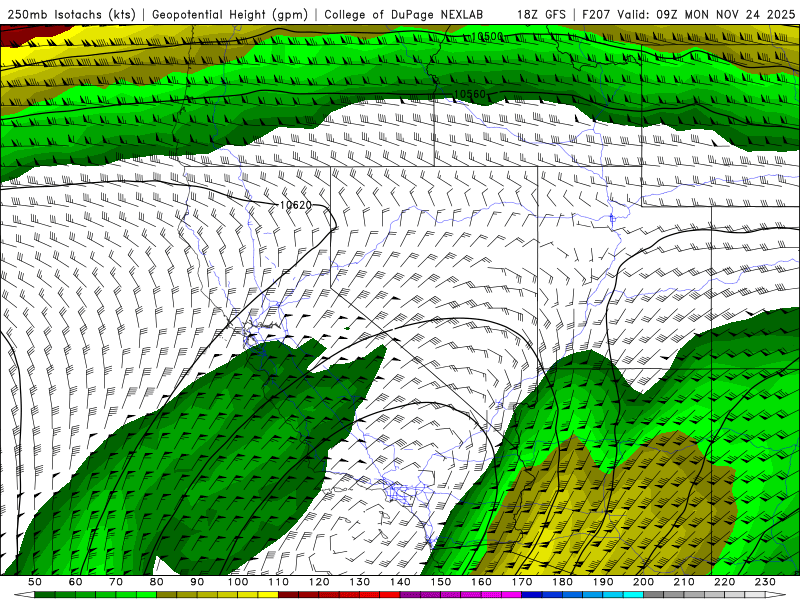Click the 10620 height contour label
This screenshot has height=600, width=800.
click(x=296, y=205)
